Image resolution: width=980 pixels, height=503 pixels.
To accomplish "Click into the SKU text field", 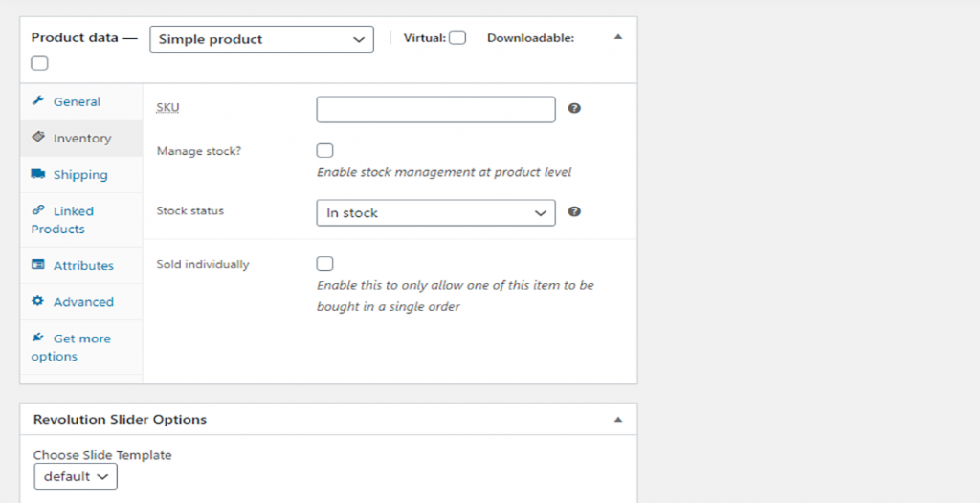I will (x=435, y=110).
